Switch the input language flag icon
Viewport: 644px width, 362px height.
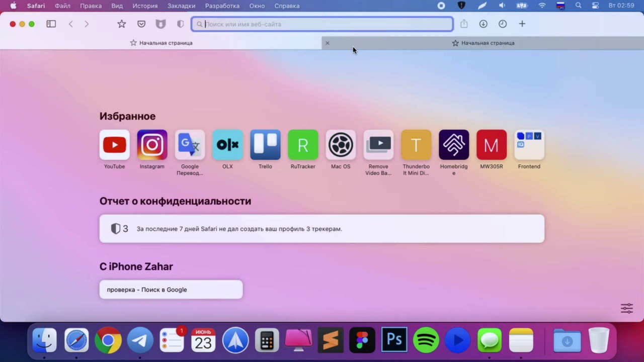(x=560, y=6)
